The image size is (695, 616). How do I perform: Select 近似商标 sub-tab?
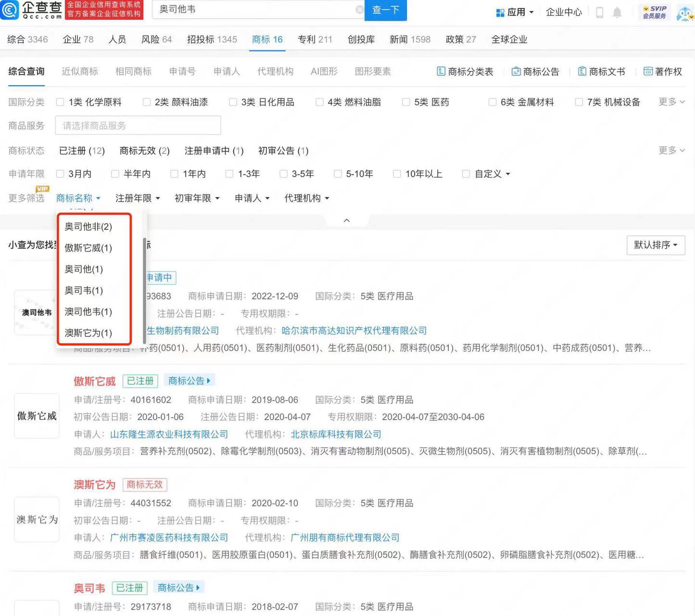[80, 72]
